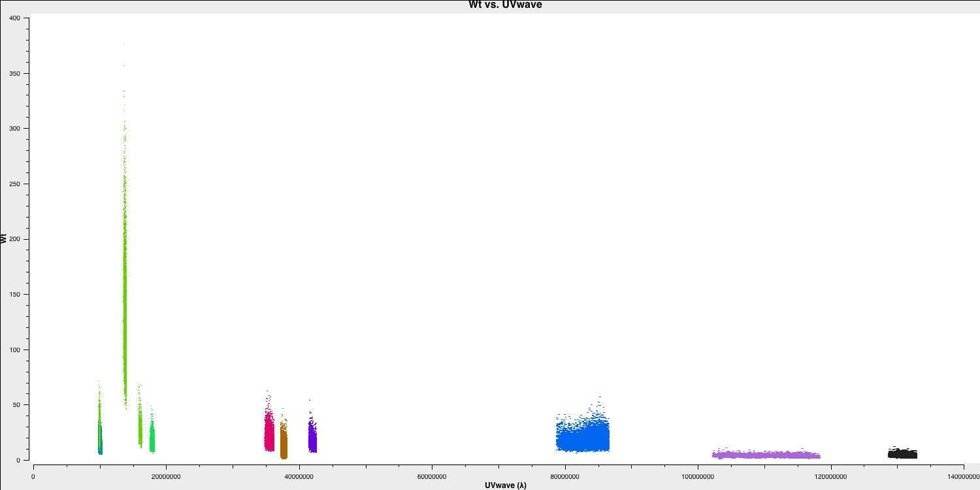Click the x-axis tick label 100000000

698,476
